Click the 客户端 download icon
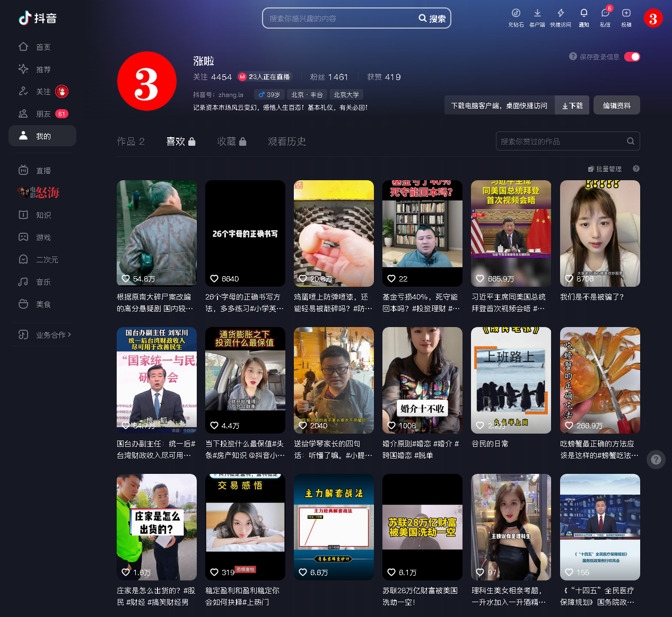 [x=537, y=17]
